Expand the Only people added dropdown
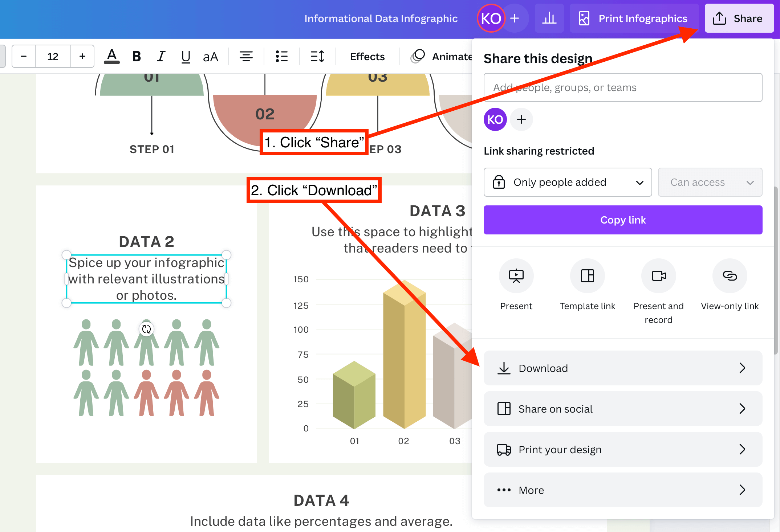This screenshot has width=780, height=532. coord(568,182)
